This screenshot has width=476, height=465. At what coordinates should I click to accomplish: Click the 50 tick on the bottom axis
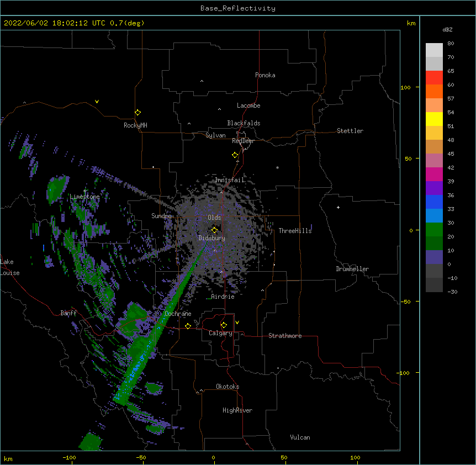coord(284,457)
